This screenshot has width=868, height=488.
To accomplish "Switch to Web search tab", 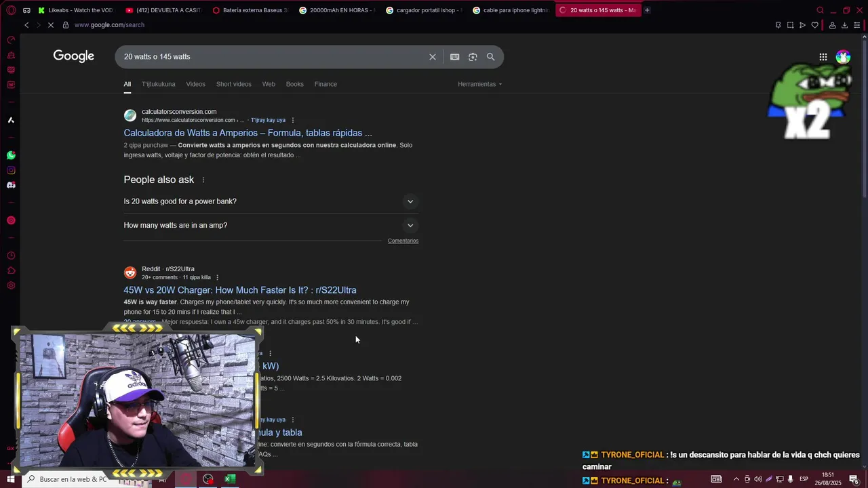I will 269,84.
